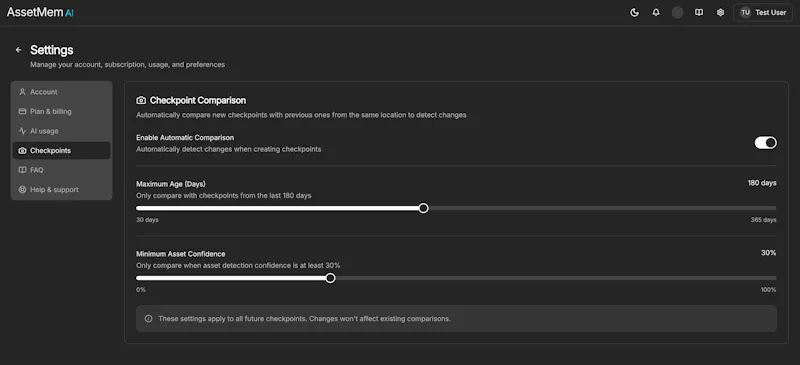Click the info icon in the settings notice
This screenshot has height=365, width=800.
(x=148, y=319)
